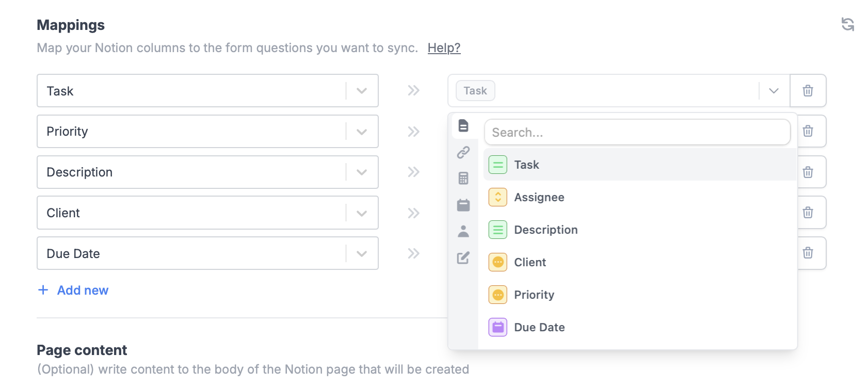Expand the Task Notion column dropdown
This screenshot has height=386, width=868.
click(x=362, y=91)
